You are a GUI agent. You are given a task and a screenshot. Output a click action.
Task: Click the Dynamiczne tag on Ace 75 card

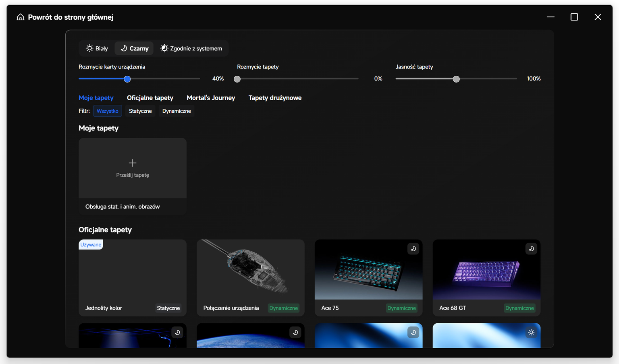pyautogui.click(x=401, y=308)
